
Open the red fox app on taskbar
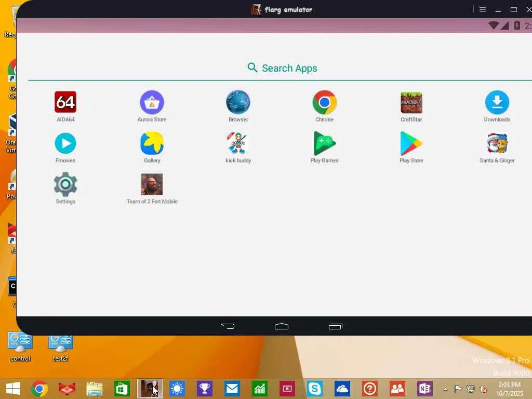point(67,389)
